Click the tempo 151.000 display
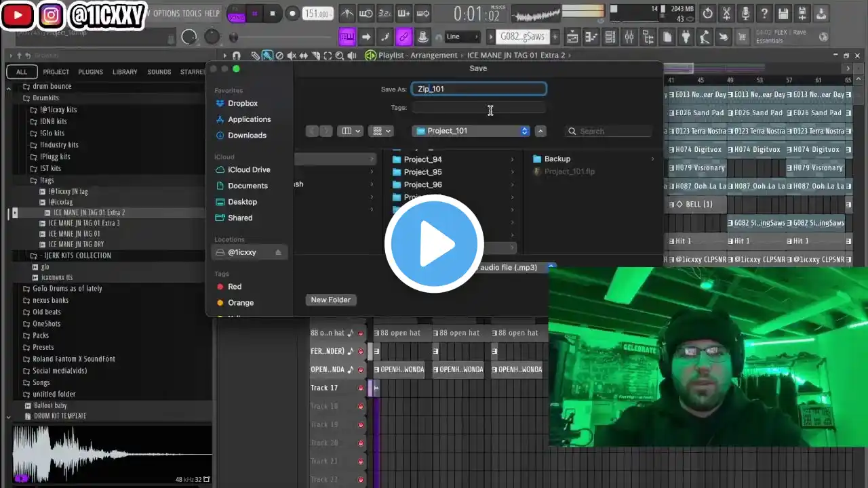This screenshot has width=868, height=488. [317, 14]
